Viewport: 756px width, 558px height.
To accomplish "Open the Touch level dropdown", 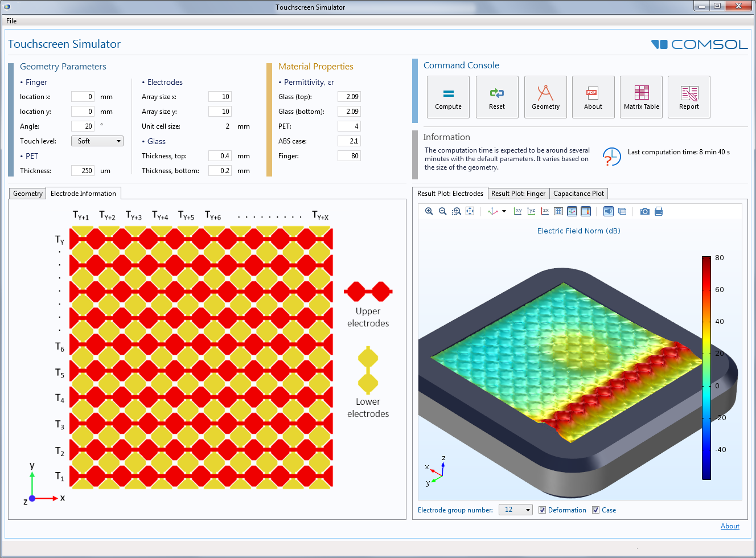I will point(97,141).
